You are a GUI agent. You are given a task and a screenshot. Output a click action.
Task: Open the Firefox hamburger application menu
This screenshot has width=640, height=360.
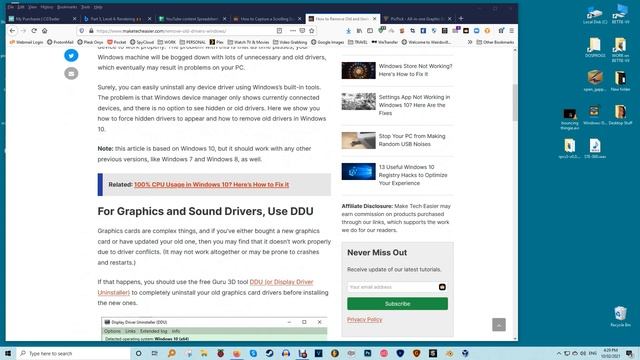(511, 31)
